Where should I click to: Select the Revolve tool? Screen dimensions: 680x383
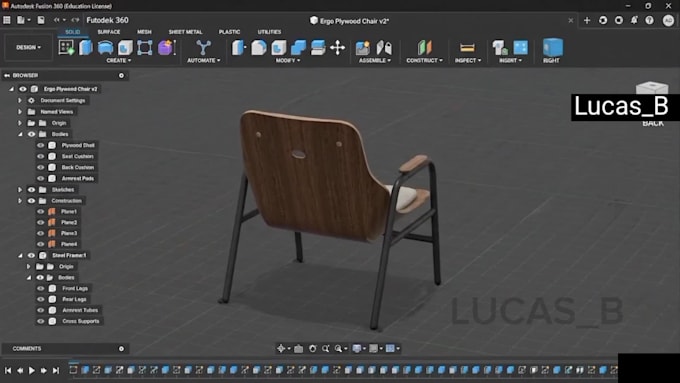tap(105, 48)
